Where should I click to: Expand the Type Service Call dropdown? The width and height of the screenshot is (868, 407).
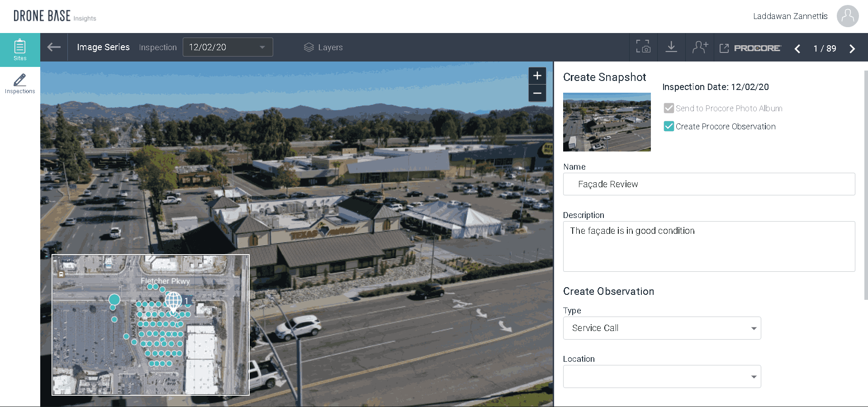(662, 328)
